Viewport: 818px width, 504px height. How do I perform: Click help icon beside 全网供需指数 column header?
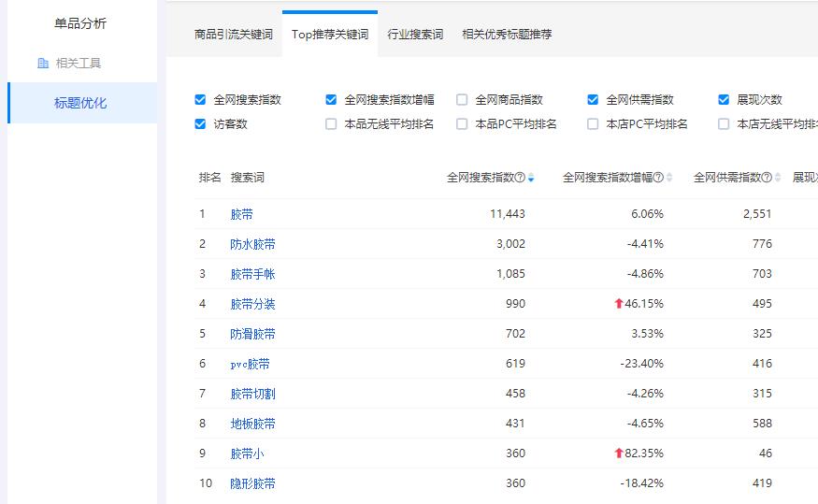767,178
